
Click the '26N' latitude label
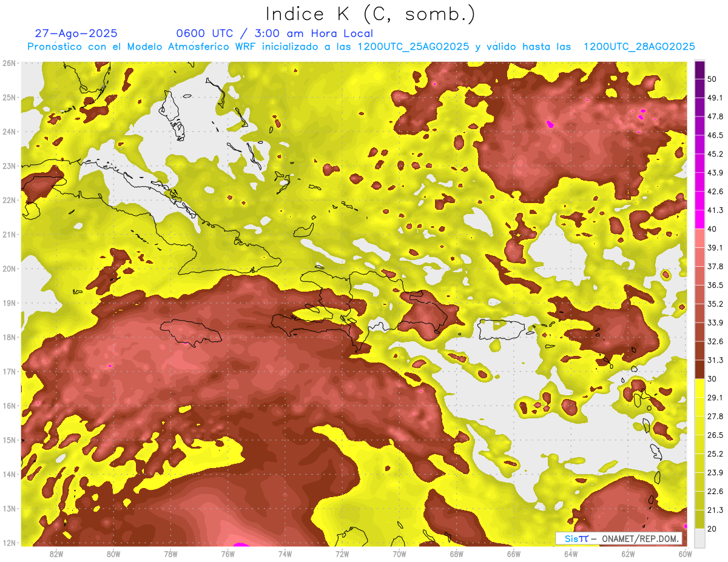click(x=9, y=63)
